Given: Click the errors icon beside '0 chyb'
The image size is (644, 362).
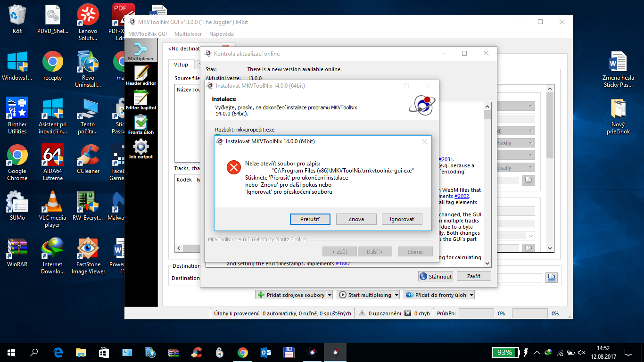Looking at the screenshot, I should pos(408,313).
